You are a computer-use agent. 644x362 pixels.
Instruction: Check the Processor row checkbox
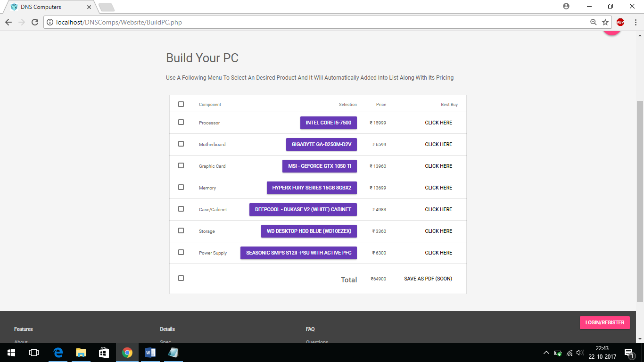181,122
